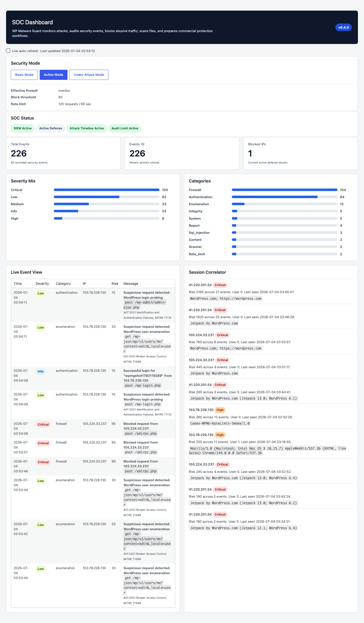The image size is (364, 623).
Task: Click the Scanner category label
Action: [195, 247]
